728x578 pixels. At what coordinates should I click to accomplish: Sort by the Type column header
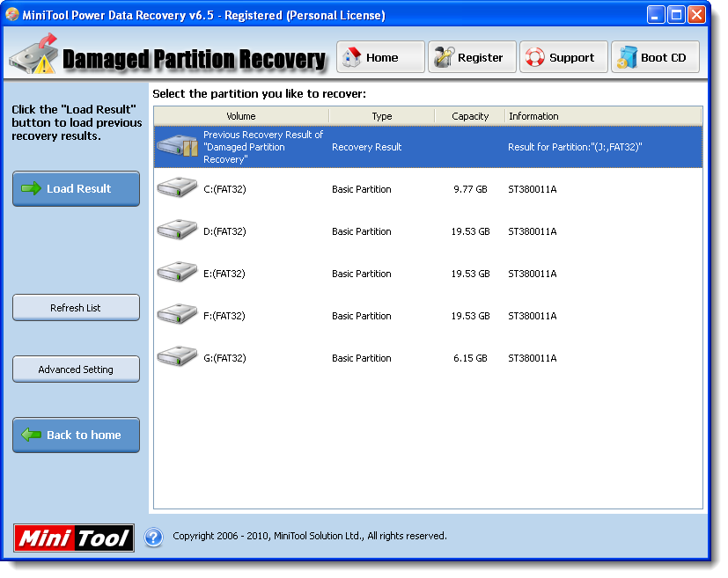click(x=382, y=116)
